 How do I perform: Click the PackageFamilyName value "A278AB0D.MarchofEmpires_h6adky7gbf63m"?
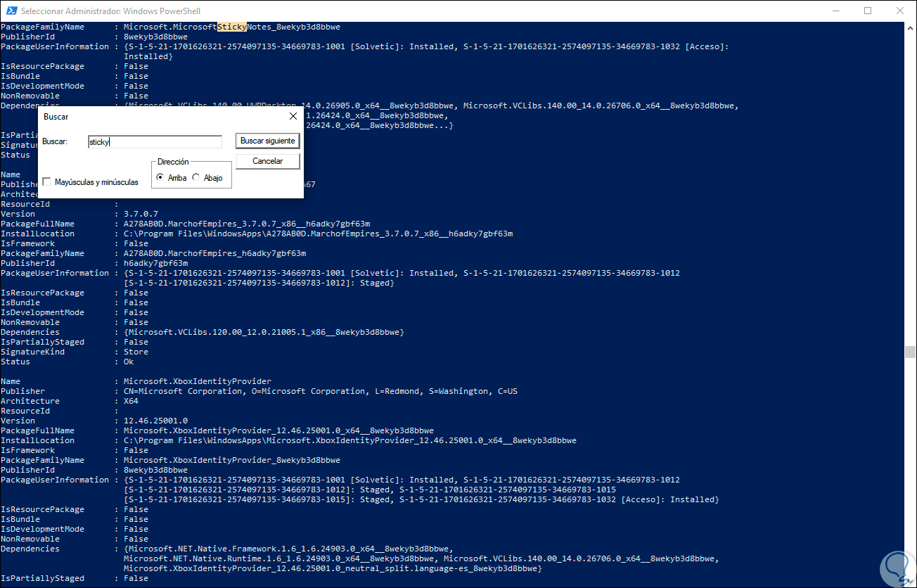[x=214, y=253]
